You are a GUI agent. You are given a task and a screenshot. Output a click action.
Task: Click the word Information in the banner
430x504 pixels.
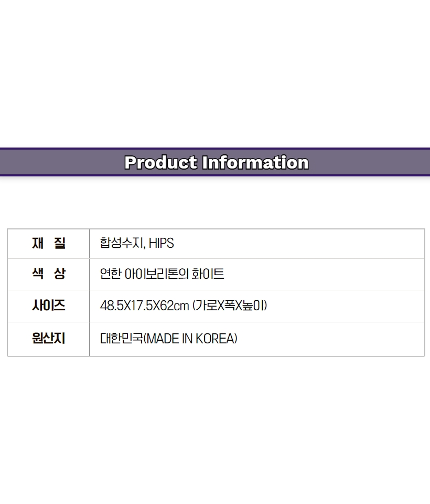pyautogui.click(x=255, y=162)
